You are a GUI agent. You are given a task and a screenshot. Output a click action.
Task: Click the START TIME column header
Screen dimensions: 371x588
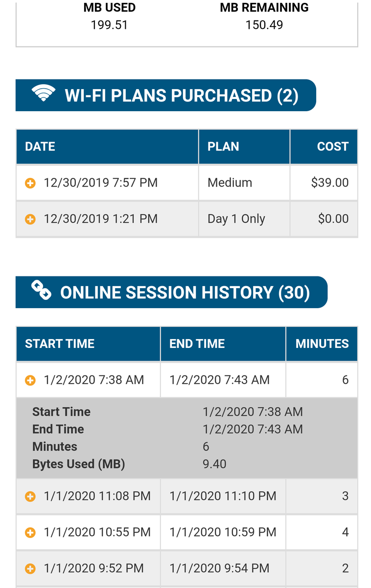coord(88,343)
